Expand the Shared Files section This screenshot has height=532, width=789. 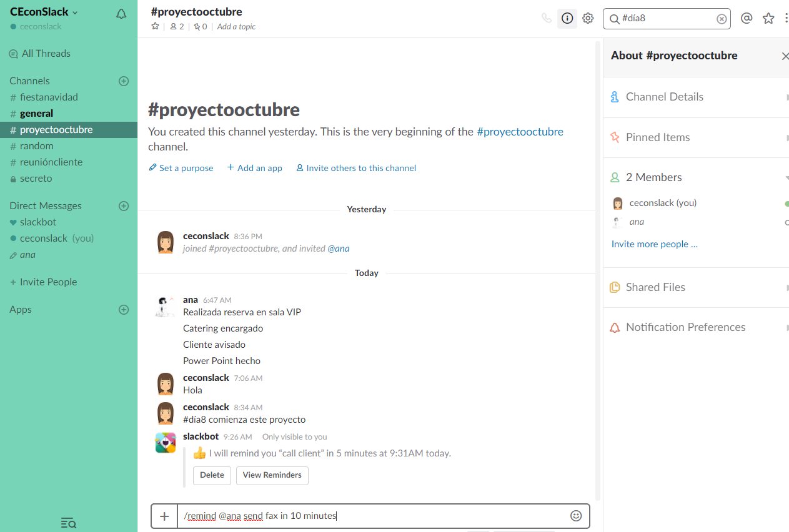click(x=696, y=287)
